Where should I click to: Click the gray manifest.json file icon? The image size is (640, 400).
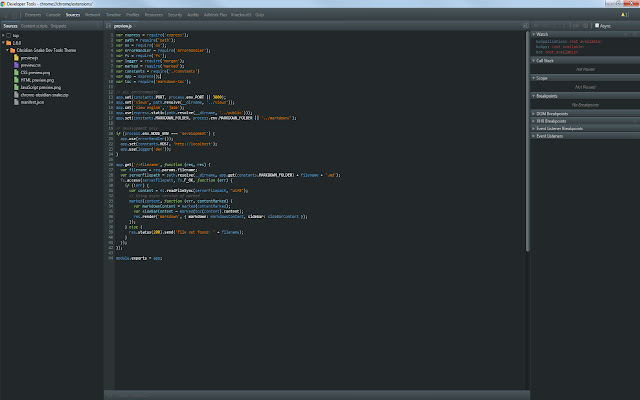coord(16,102)
